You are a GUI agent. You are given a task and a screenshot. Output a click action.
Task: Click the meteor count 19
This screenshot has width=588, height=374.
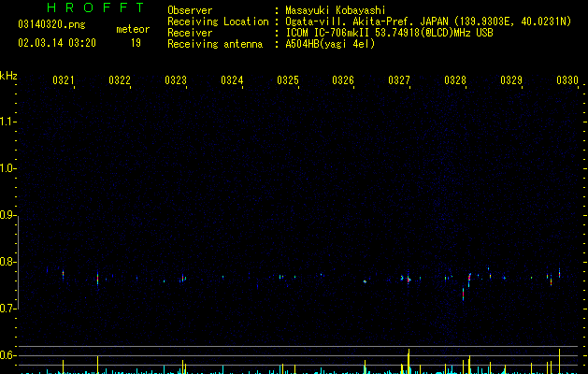(136, 43)
